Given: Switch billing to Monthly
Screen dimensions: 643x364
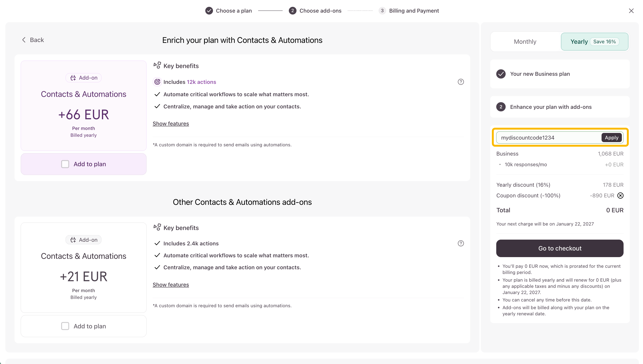Looking at the screenshot, I should click(x=525, y=42).
